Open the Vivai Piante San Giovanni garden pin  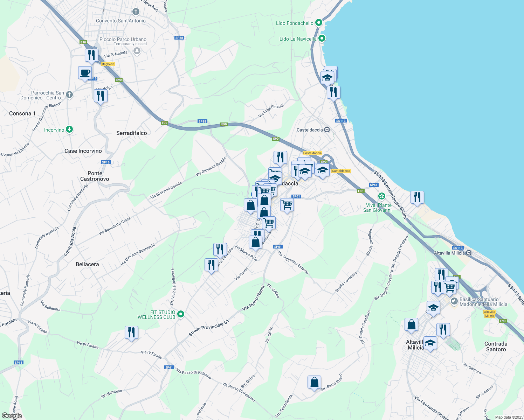[x=382, y=196]
